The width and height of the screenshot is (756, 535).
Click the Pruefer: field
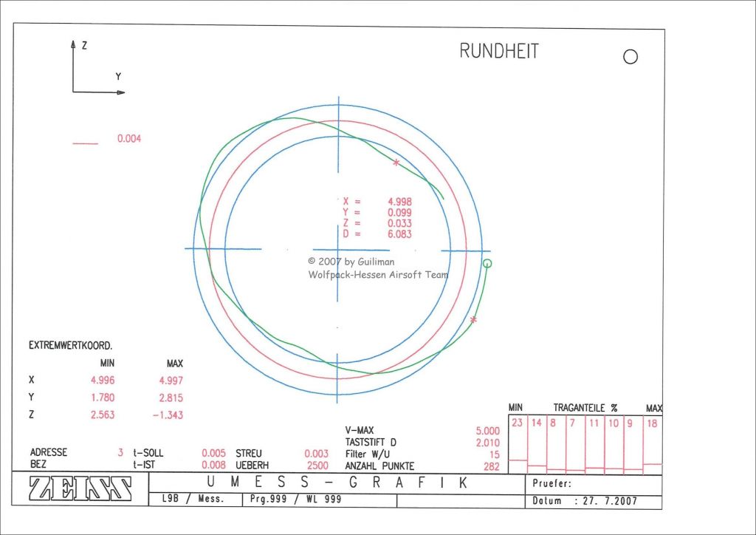pos(594,485)
